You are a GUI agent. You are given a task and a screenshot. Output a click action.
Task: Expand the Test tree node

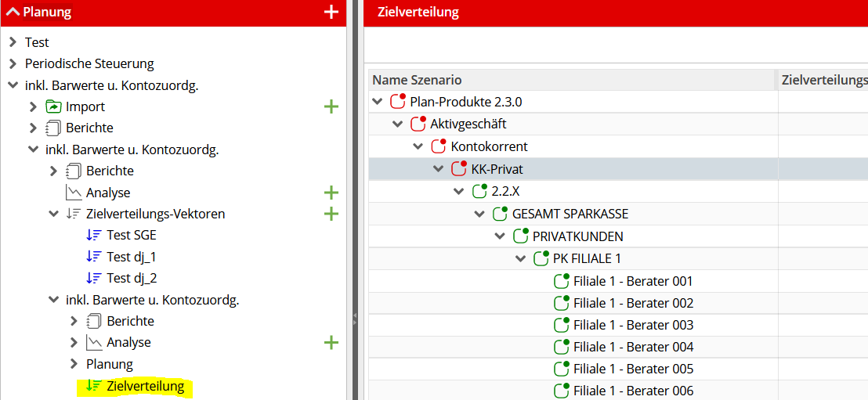(x=13, y=42)
